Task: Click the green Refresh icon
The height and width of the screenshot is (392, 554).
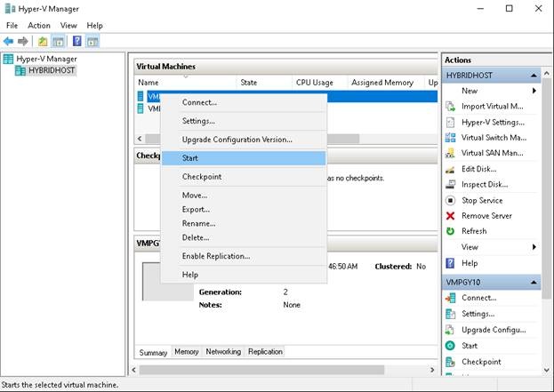Action: tap(450, 231)
